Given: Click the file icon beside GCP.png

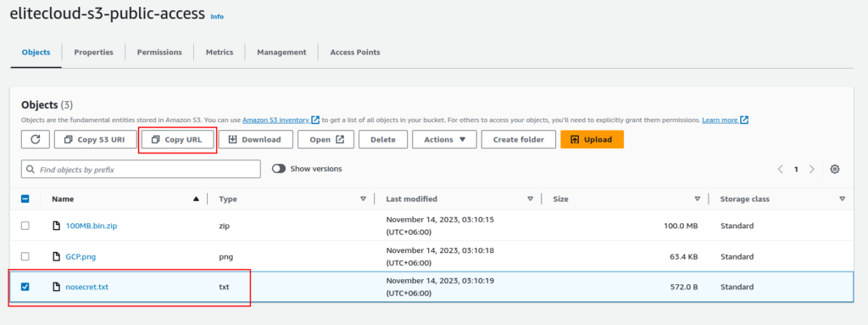Looking at the screenshot, I should click(56, 256).
